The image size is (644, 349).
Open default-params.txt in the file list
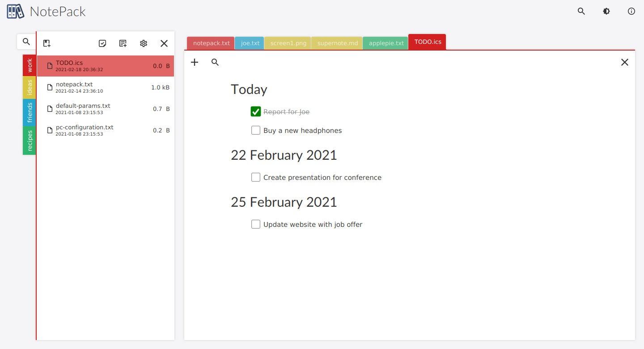point(106,109)
